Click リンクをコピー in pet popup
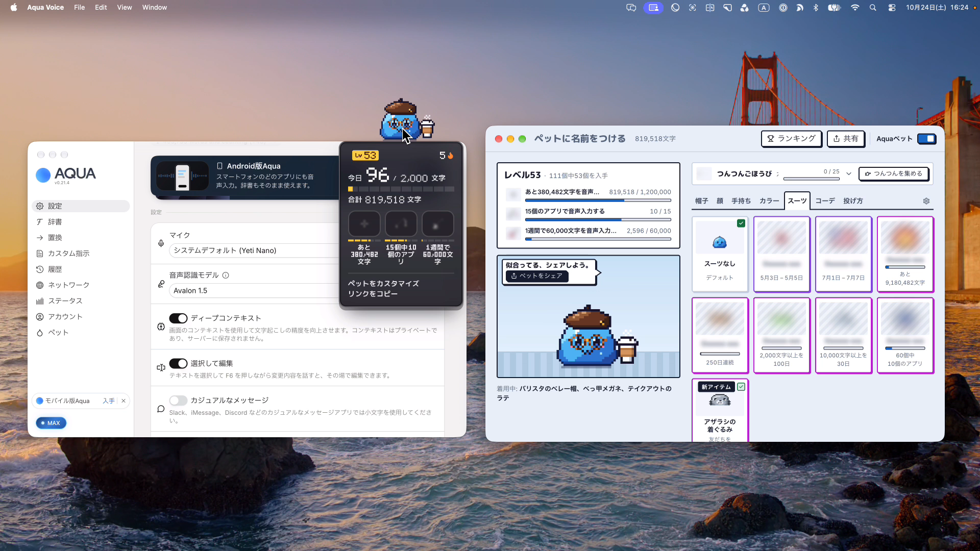Viewport: 980px width, 551px height. (373, 294)
